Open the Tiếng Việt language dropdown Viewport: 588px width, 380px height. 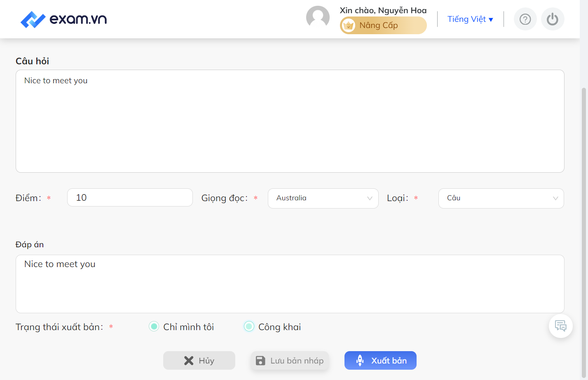pyautogui.click(x=470, y=19)
